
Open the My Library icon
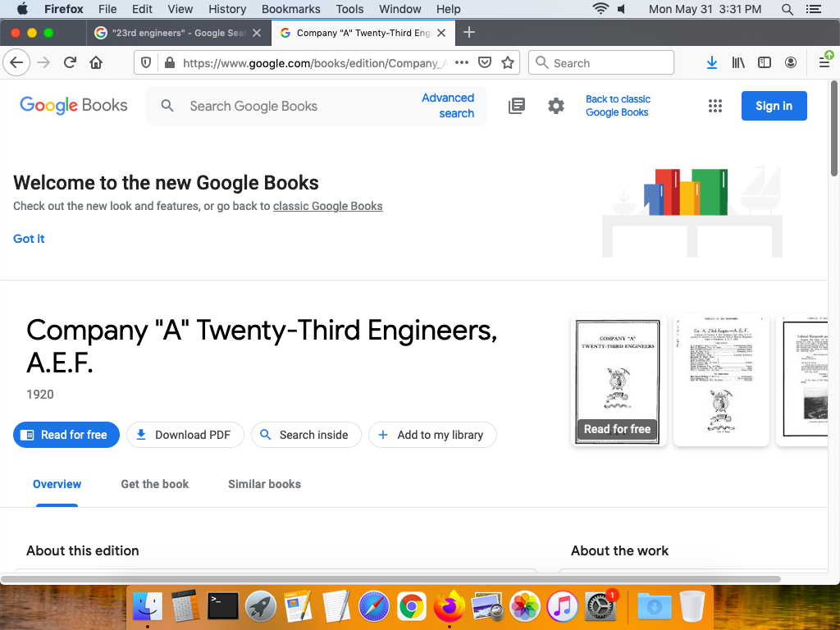(x=517, y=106)
